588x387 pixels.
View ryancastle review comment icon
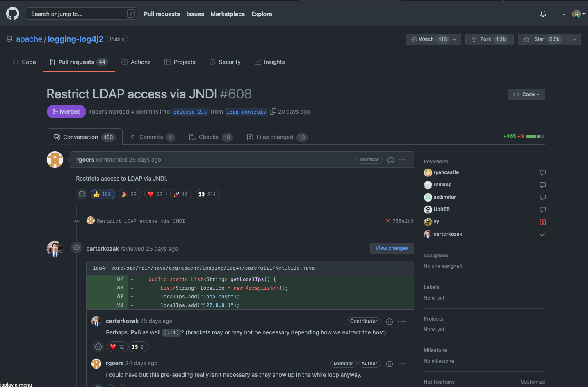[x=543, y=173]
